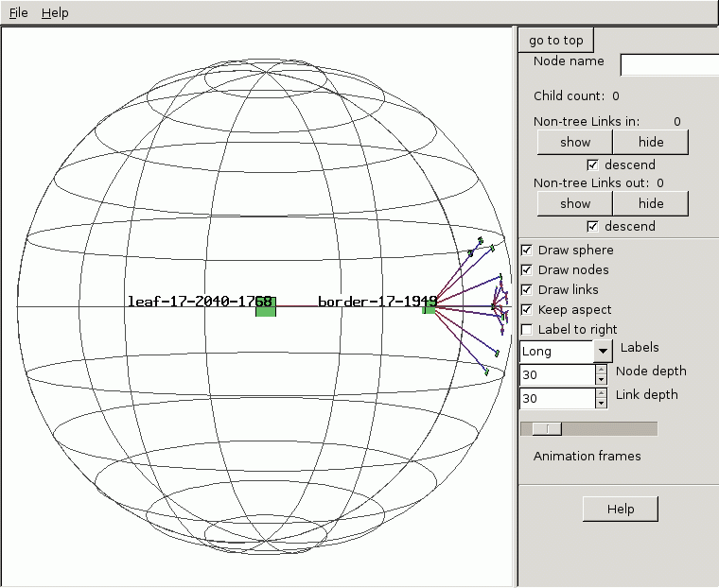Click the Non-tree Links out: 0 label
This screenshot has height=588, width=719.
click(x=599, y=182)
